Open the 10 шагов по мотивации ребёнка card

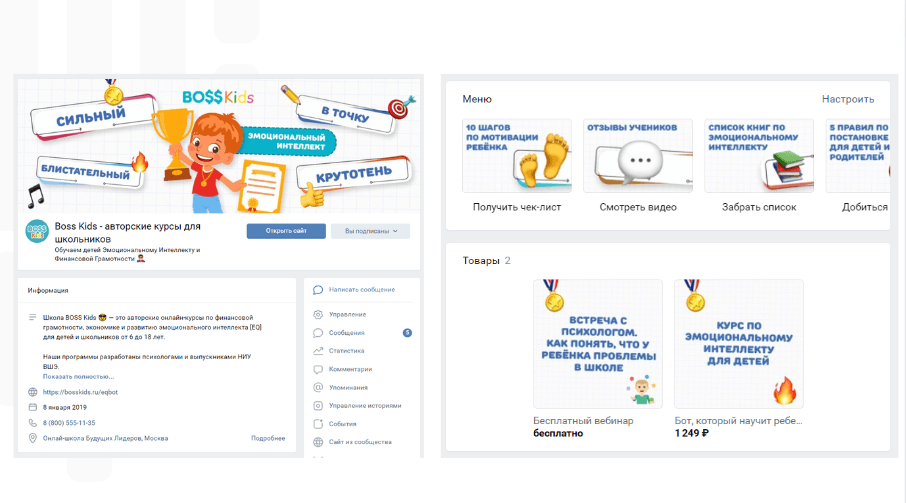coord(517,156)
